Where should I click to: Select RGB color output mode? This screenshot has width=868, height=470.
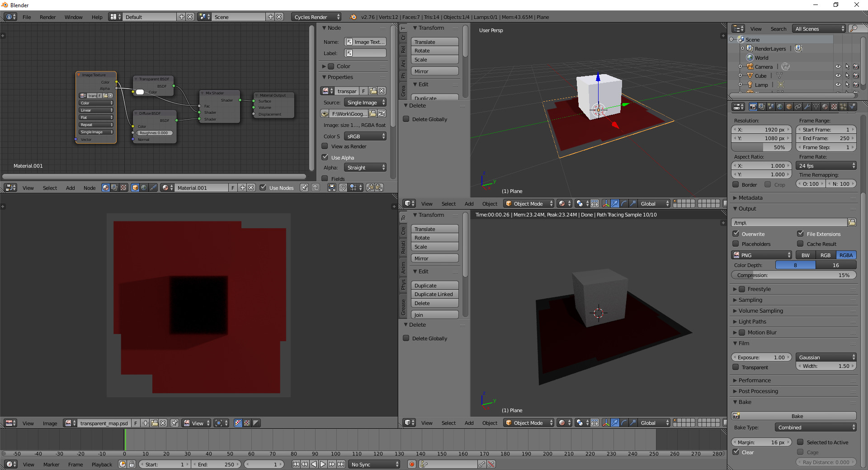coord(826,255)
